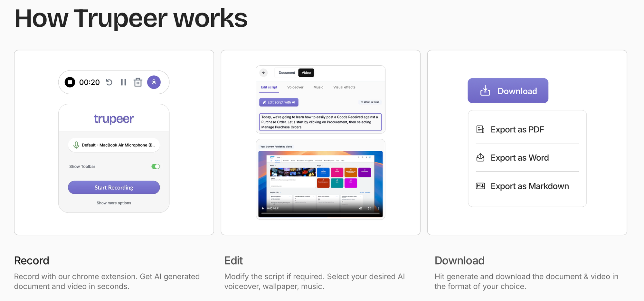Click the Edit heading
644x301 pixels.
(233, 260)
